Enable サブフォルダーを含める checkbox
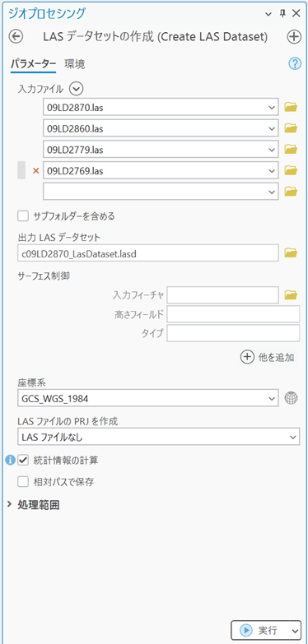 click(x=22, y=215)
